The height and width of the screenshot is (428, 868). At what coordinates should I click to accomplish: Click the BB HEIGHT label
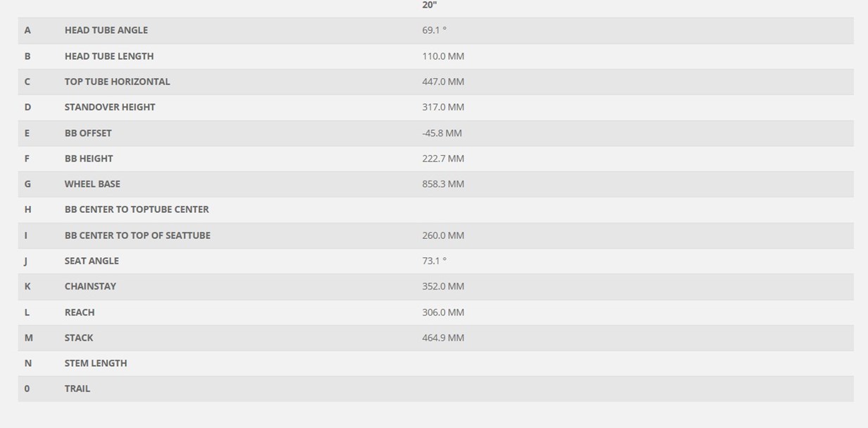tap(89, 158)
